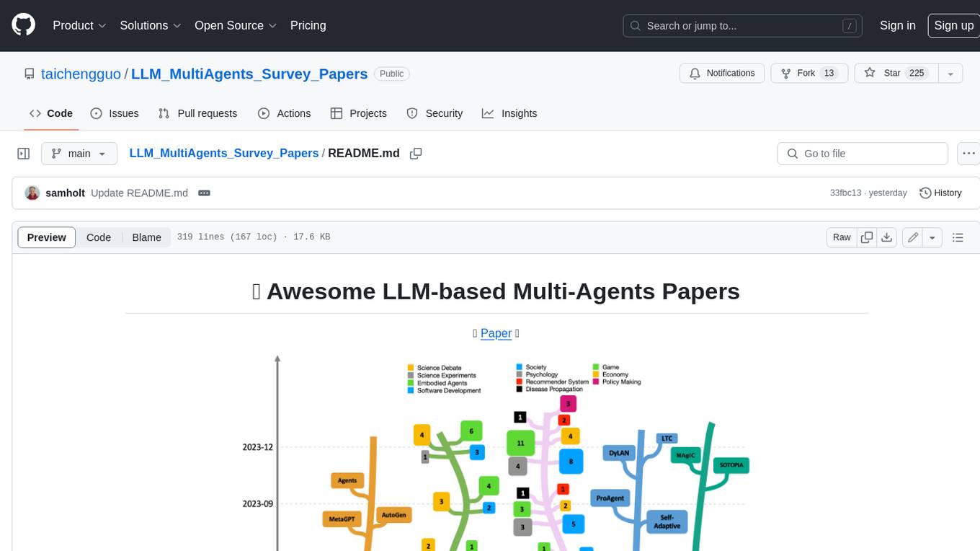Viewport: 980px width, 551px height.
Task: Open the outline list icon
Action: tap(958, 237)
